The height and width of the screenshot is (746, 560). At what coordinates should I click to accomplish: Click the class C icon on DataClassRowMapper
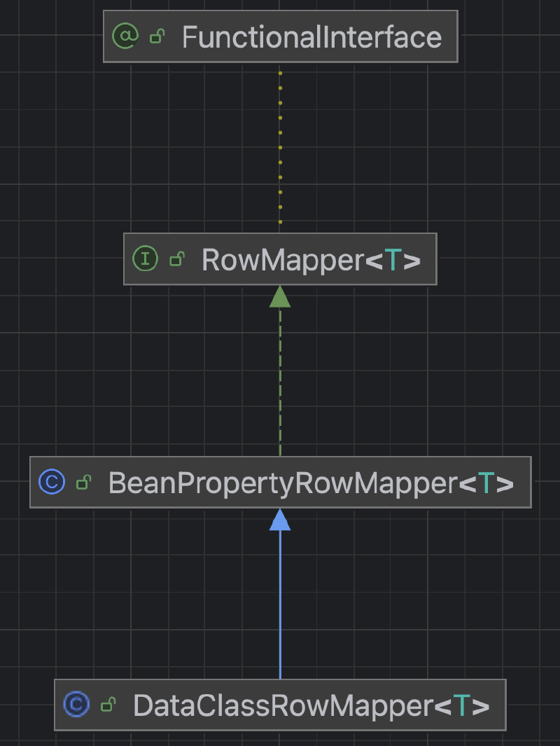pyautogui.click(x=76, y=704)
